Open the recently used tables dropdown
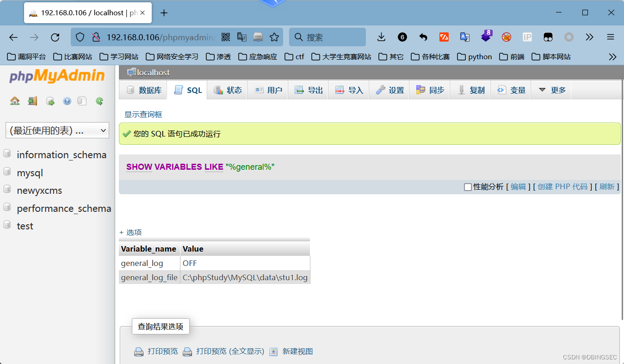Screen dimensions: 624x364 coord(57,130)
